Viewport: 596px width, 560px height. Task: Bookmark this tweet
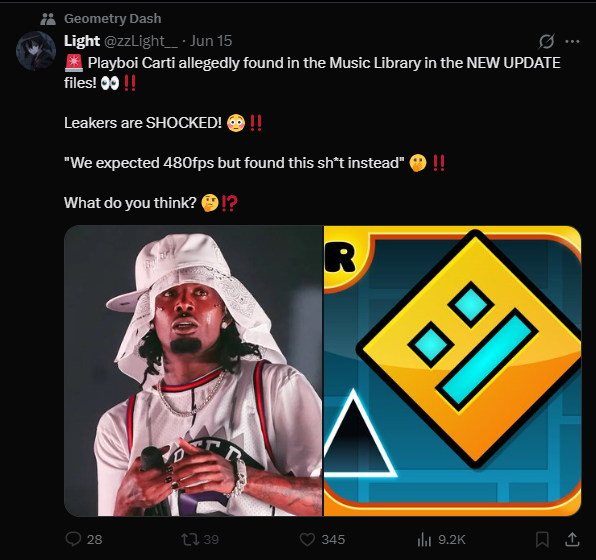coord(542,539)
